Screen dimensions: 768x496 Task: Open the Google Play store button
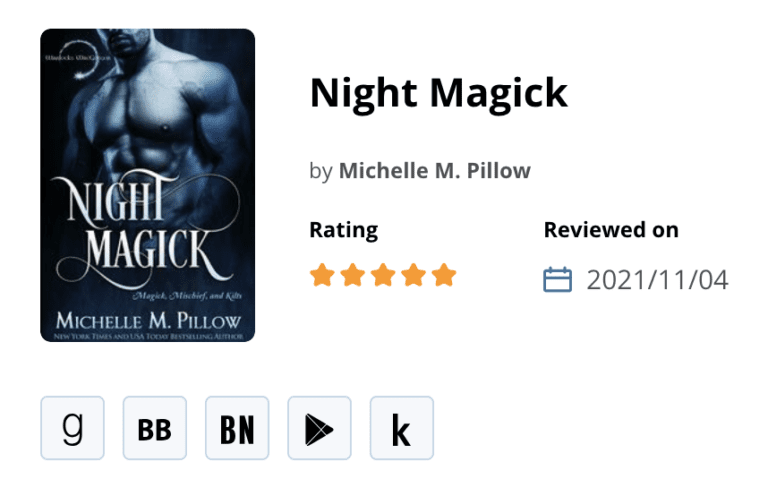click(319, 428)
